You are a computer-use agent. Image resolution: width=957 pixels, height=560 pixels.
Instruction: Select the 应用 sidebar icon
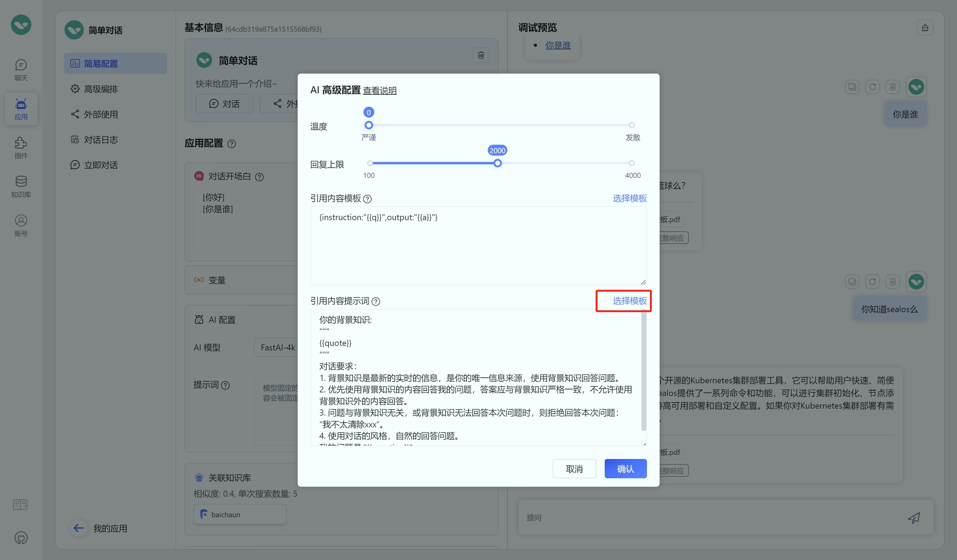tap(21, 109)
